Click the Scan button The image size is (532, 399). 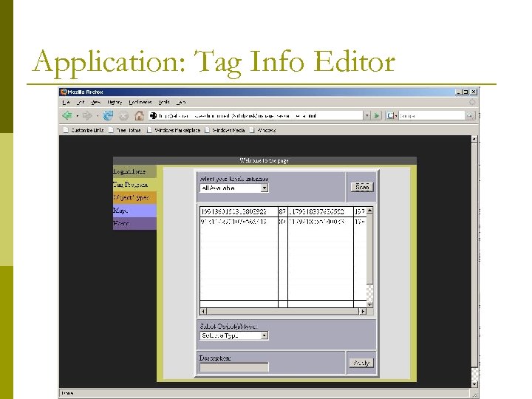click(x=362, y=187)
